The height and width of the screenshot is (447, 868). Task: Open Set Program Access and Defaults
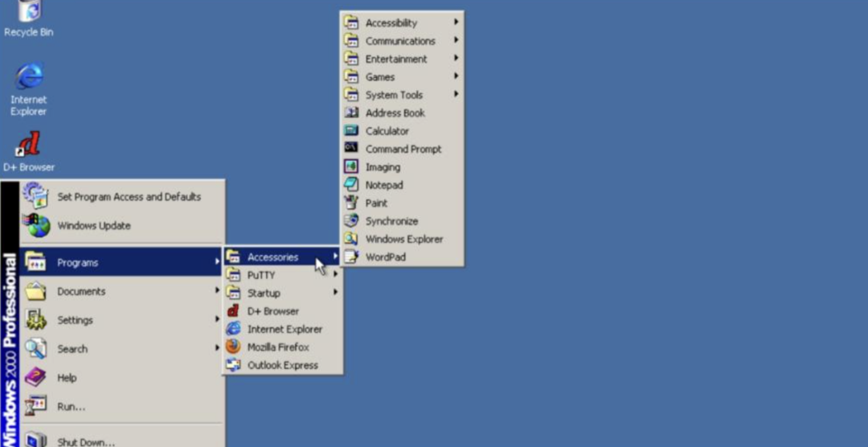click(122, 197)
